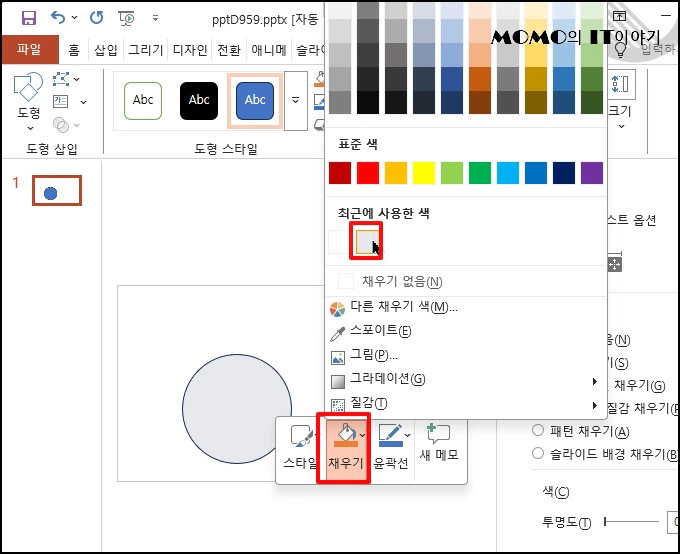The height and width of the screenshot is (554, 680).
Task: Switch to the 그리기 tab
Action: coord(146,50)
